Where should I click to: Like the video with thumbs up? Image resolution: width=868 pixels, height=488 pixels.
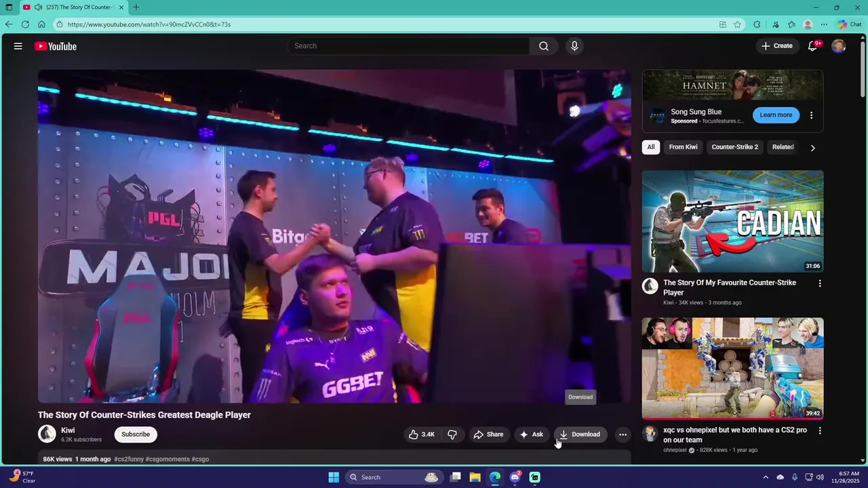421,434
